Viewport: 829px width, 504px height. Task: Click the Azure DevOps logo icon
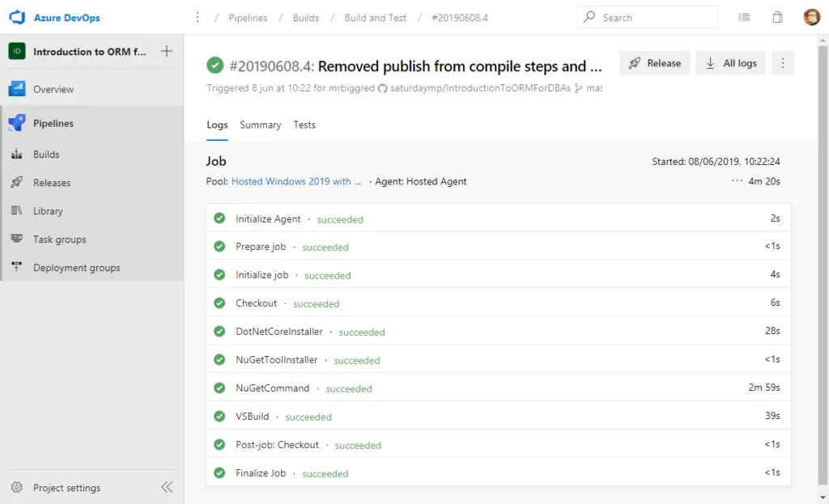coord(17,17)
